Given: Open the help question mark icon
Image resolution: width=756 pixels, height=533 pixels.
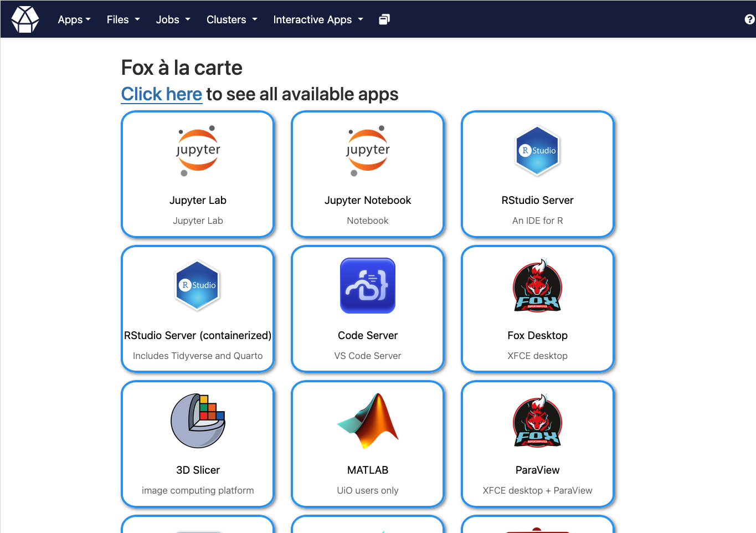Looking at the screenshot, I should click(749, 19).
